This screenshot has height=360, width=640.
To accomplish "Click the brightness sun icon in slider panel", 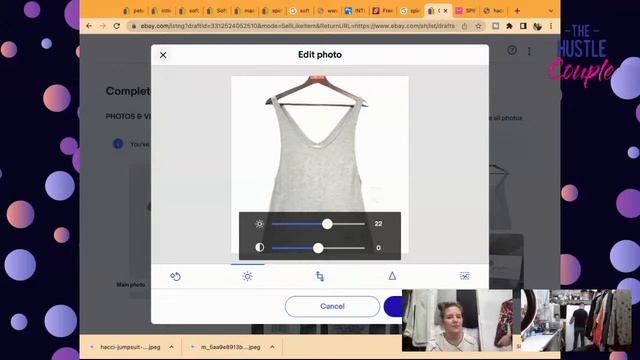I will (x=260, y=224).
